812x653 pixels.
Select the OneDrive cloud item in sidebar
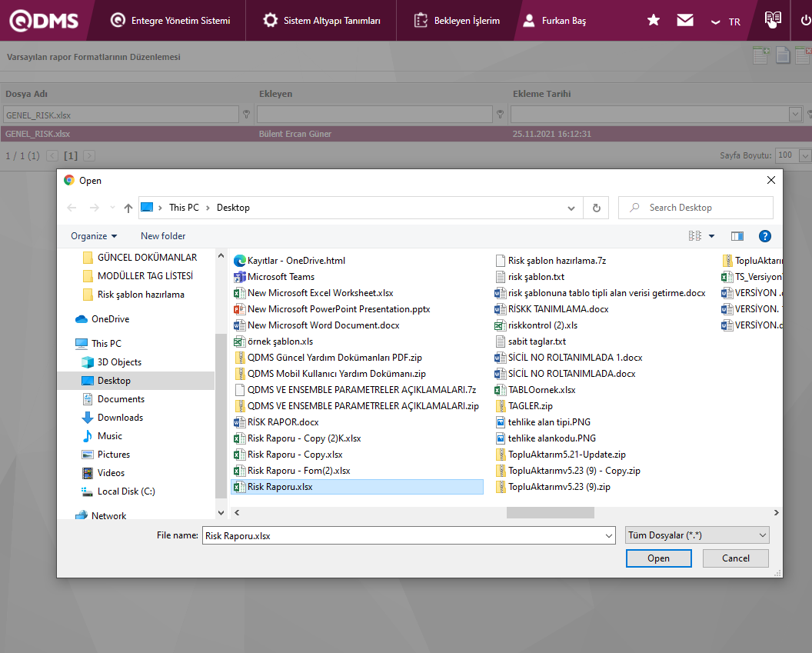(110, 319)
